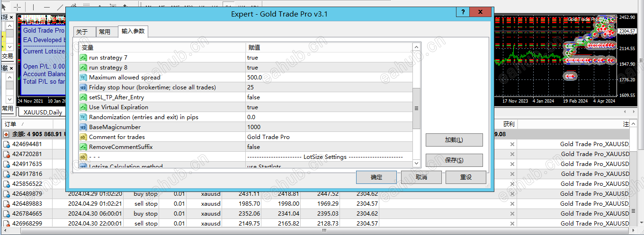Screen dimensions: 644x235
Task: Click the icon beside 'Randomization' parameter
Action: [x=83, y=117]
